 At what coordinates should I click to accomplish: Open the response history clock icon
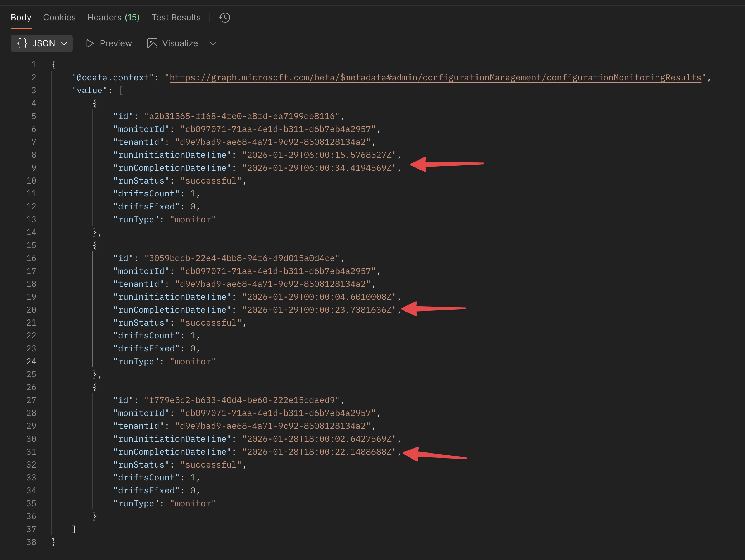pyautogui.click(x=225, y=18)
